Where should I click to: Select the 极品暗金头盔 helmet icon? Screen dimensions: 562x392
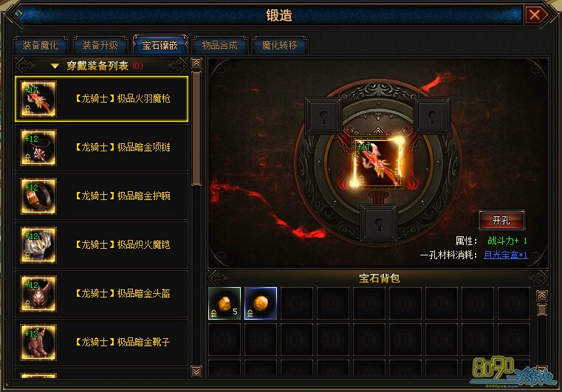(38, 294)
